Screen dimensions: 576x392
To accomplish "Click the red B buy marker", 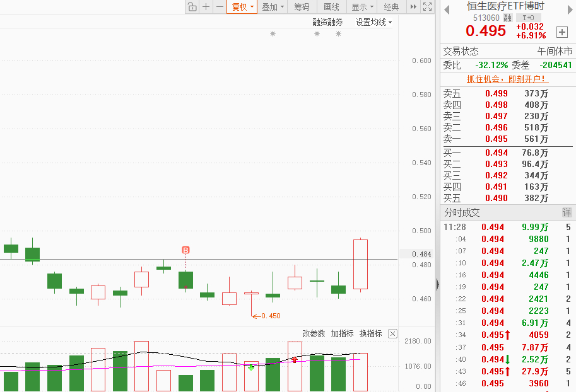I will click(x=185, y=250).
